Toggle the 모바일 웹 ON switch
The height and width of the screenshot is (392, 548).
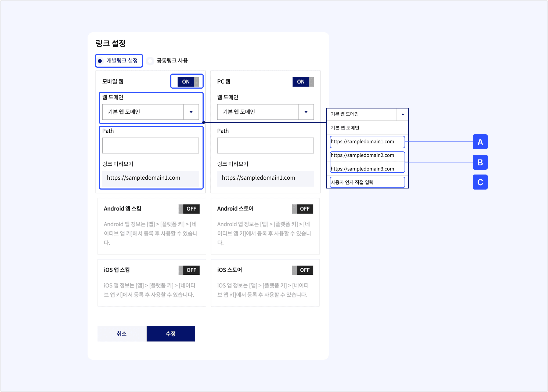coord(188,82)
